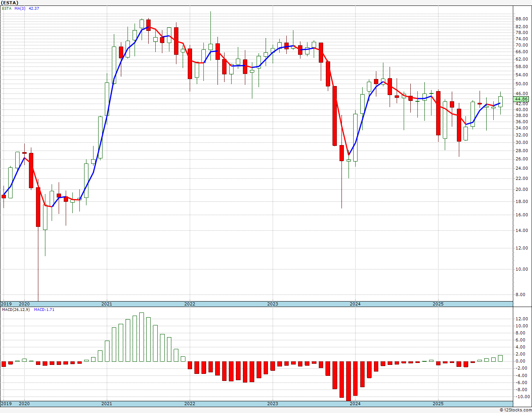The width and height of the screenshot is (532, 413).
Task: Click the 44.86 current price tag
Action: (x=521, y=99)
